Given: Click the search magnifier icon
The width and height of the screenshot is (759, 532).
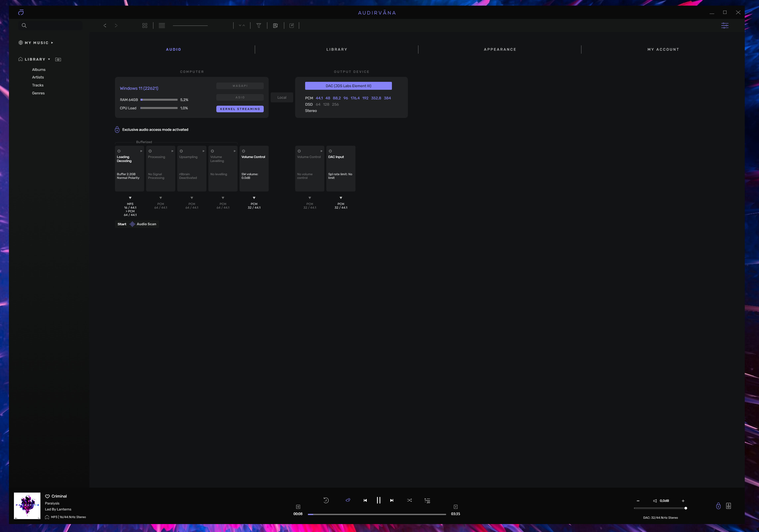Looking at the screenshot, I should 24,26.
